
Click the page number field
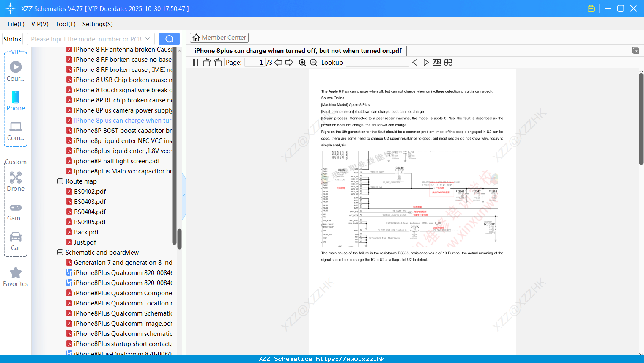coord(255,63)
